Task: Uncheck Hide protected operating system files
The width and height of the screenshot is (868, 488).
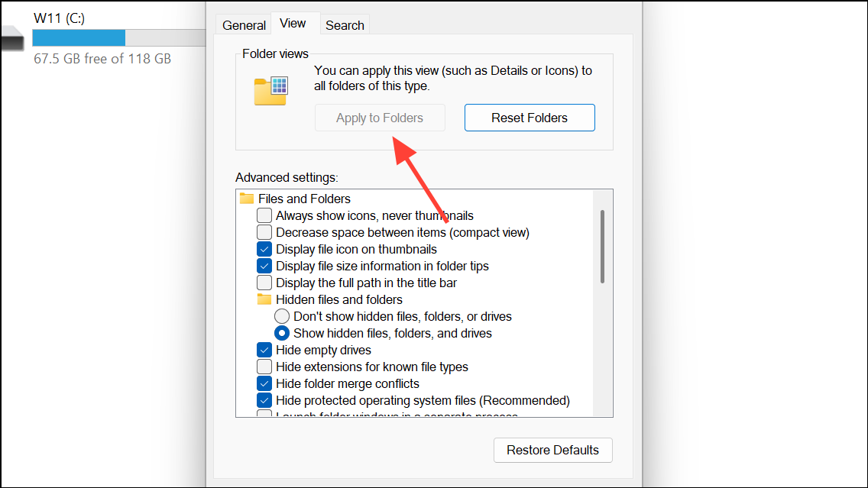Action: [264, 400]
